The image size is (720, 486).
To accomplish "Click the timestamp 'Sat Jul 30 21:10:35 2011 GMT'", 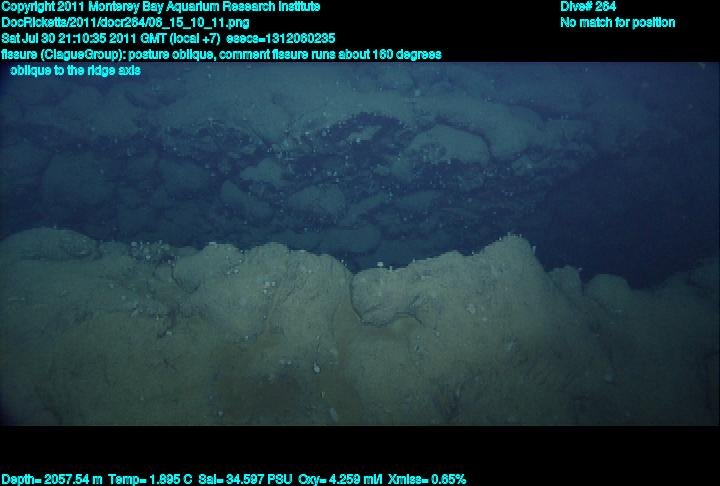I will click(84, 39).
